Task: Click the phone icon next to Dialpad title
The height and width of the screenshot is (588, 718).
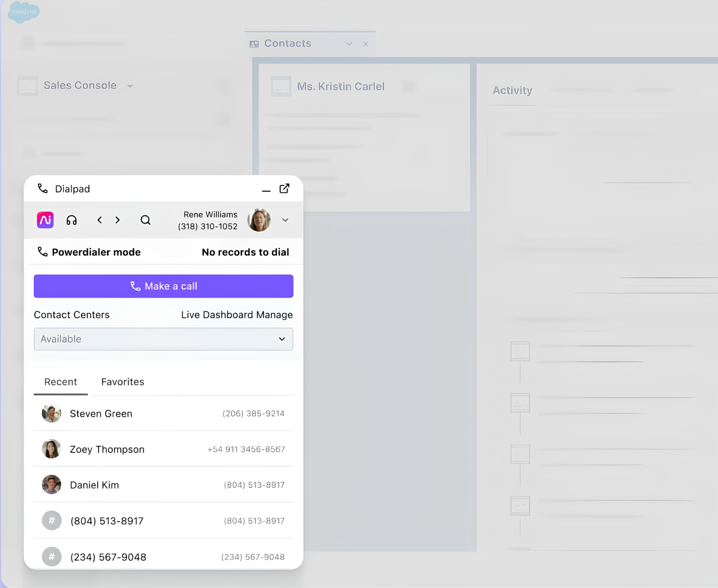Action: tap(42, 189)
